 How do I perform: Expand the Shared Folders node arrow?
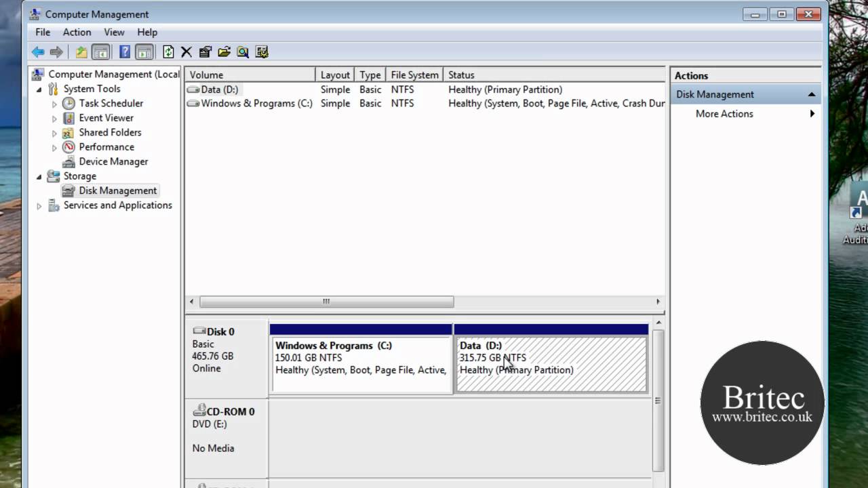coord(54,133)
